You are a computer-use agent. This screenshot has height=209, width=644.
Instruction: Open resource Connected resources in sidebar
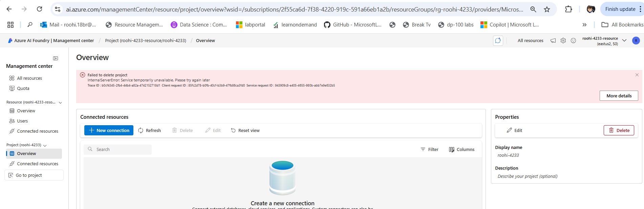(x=38, y=131)
